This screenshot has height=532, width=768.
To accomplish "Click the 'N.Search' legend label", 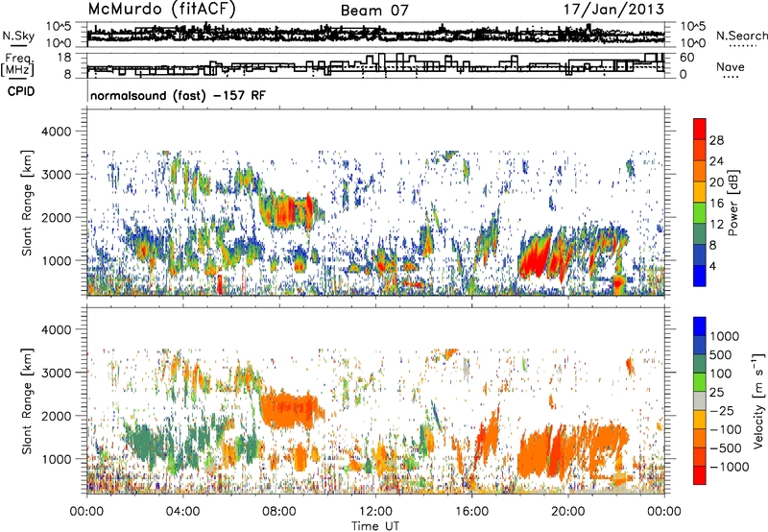I will [x=741, y=36].
